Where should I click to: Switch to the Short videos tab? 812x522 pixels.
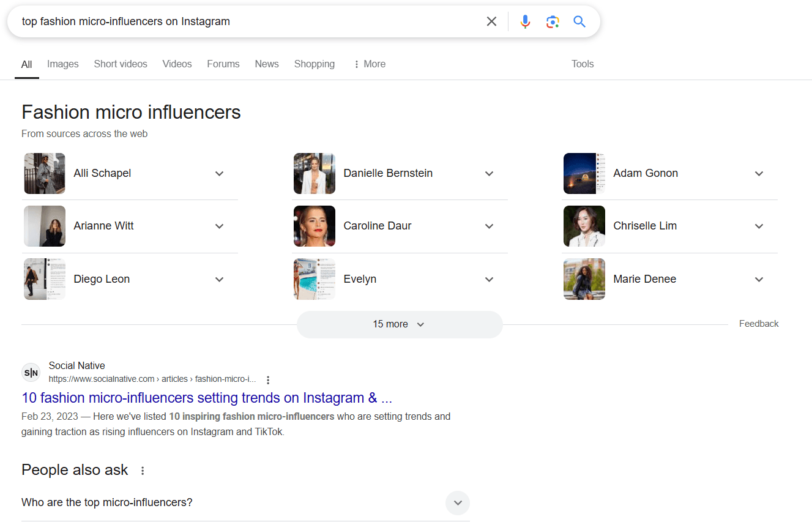click(x=121, y=64)
